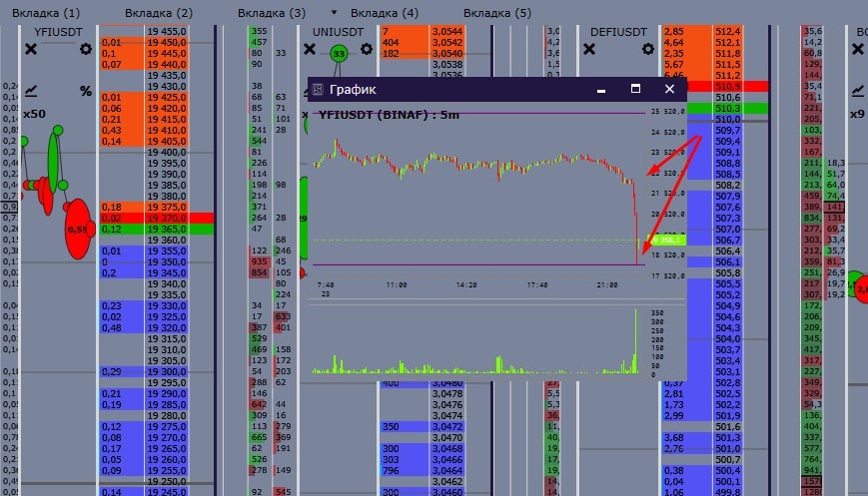Click red tape volume 935
868x496 pixels.
(x=259, y=261)
